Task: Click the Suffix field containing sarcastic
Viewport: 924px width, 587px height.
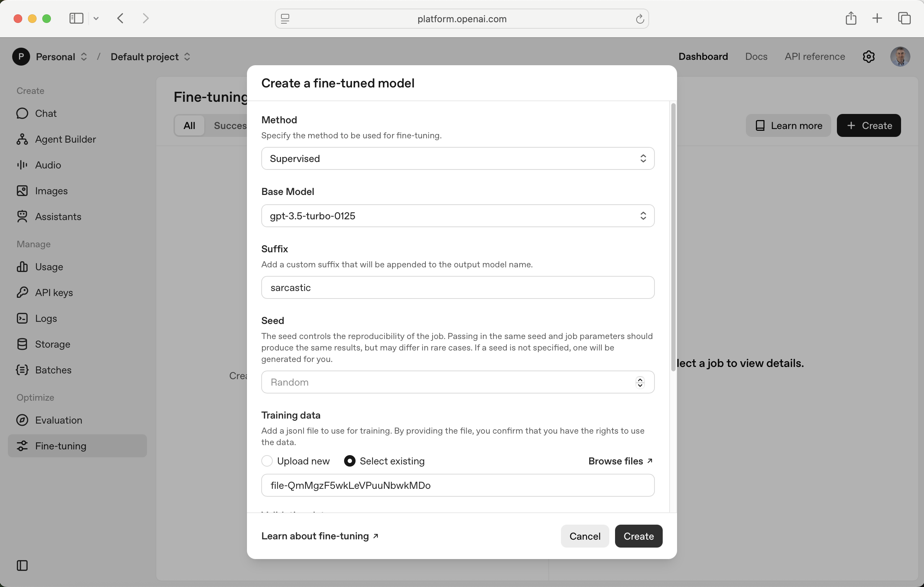Action: [457, 287]
